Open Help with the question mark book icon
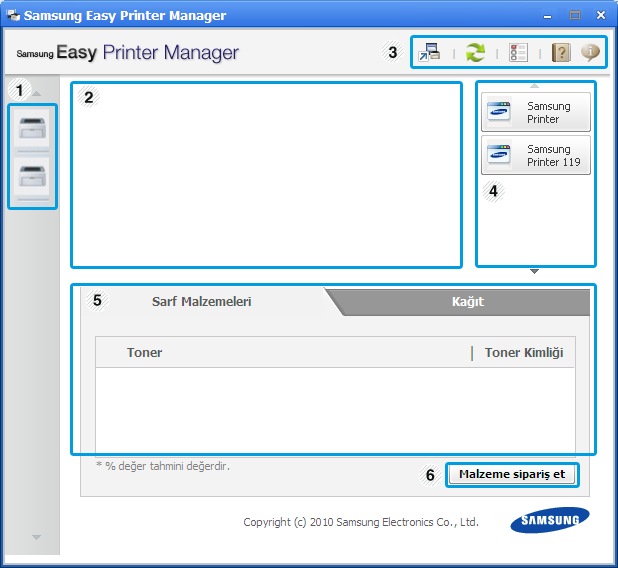The image size is (618, 568). click(561, 52)
